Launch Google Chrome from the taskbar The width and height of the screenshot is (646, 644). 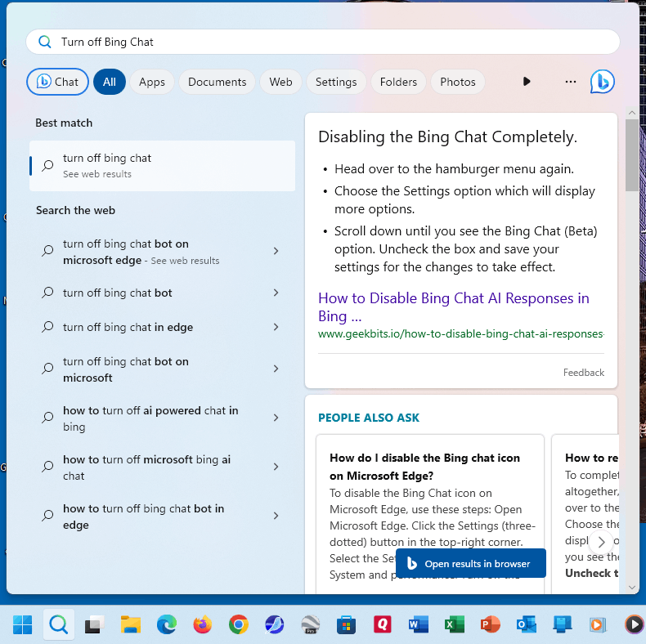click(x=239, y=625)
